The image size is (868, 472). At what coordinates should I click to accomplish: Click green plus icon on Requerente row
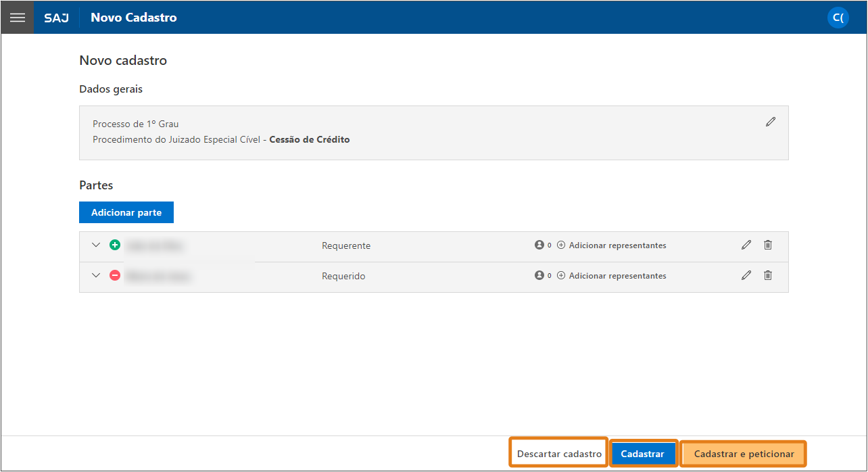click(115, 245)
